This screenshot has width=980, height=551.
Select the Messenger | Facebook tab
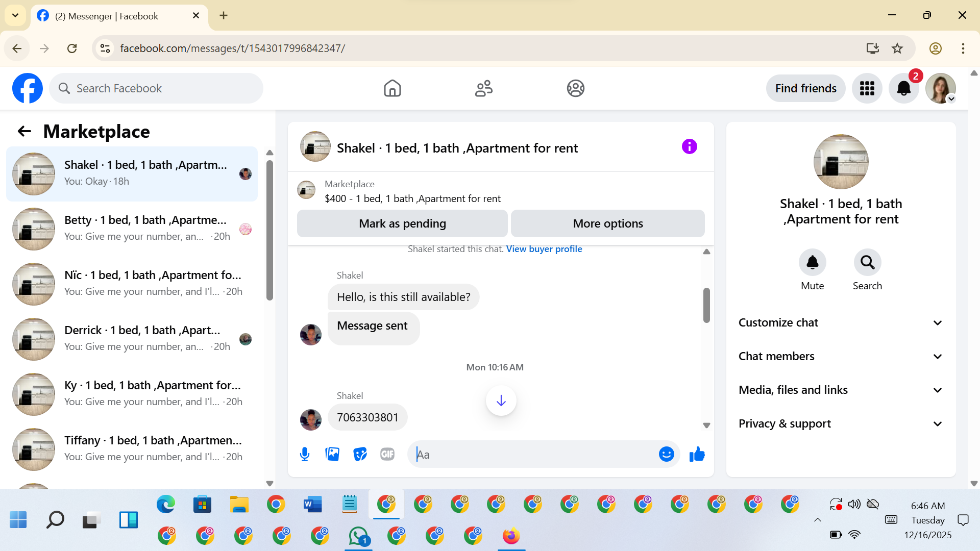click(x=119, y=16)
